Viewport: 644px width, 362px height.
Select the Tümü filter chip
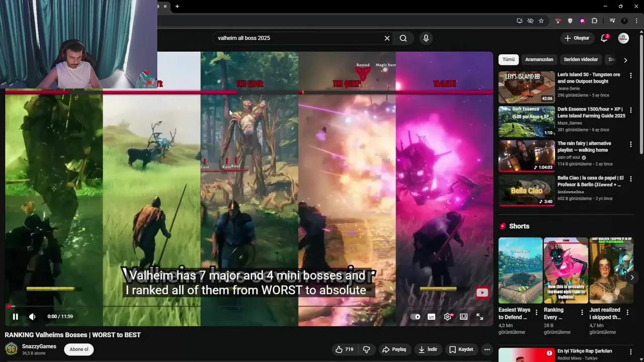pyautogui.click(x=509, y=59)
